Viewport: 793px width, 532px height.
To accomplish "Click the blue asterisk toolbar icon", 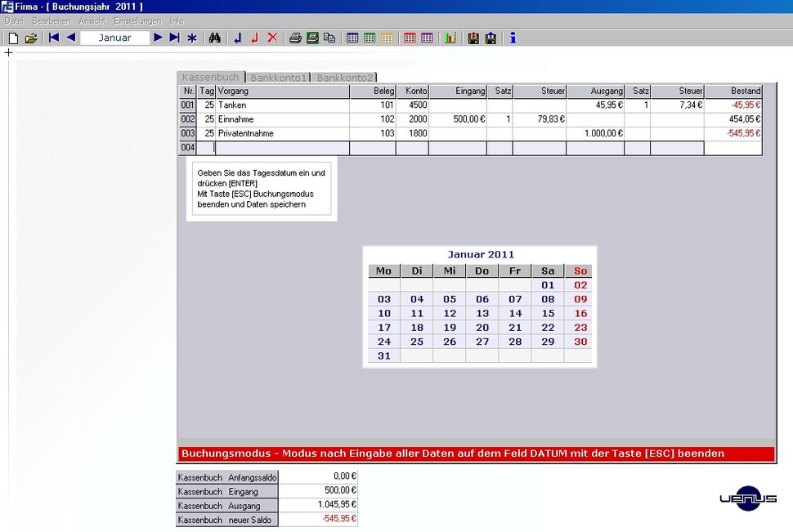I will 192,38.
